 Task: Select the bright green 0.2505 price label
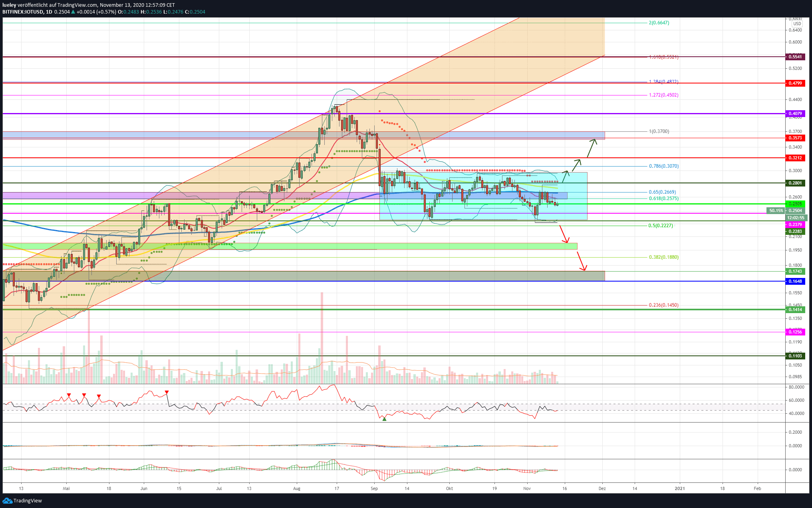(795, 204)
